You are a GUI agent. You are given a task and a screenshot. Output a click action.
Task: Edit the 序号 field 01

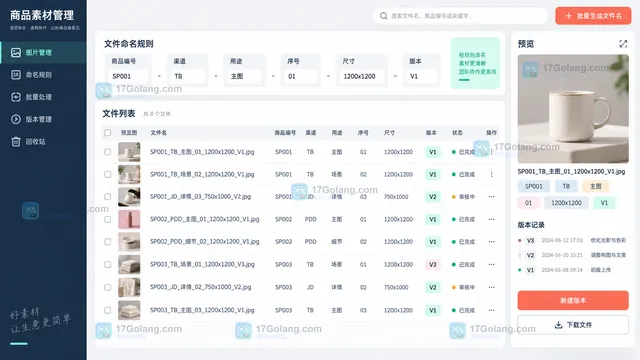click(300, 76)
